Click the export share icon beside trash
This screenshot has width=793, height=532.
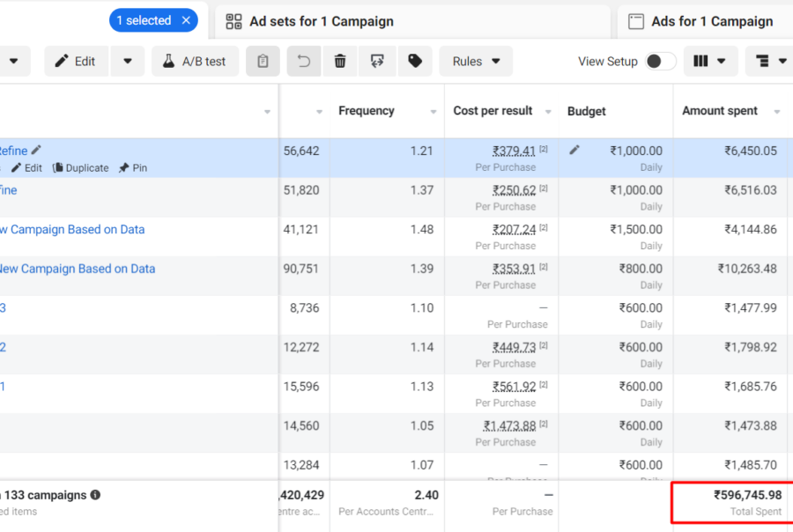377,62
